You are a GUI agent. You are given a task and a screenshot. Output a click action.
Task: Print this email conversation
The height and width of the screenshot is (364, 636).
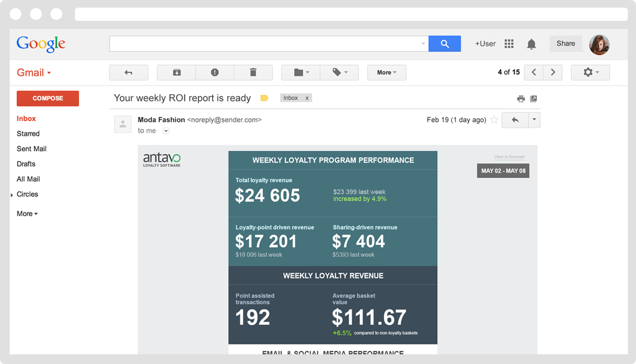(520, 99)
